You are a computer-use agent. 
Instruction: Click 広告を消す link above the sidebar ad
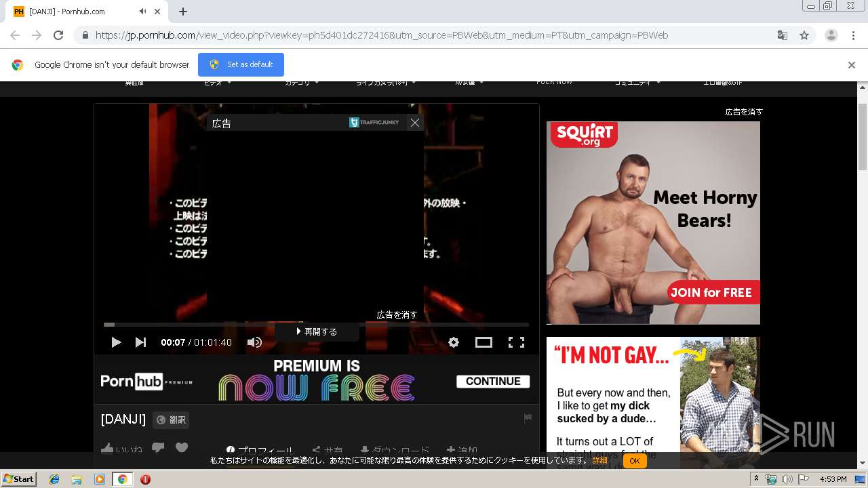tap(744, 112)
